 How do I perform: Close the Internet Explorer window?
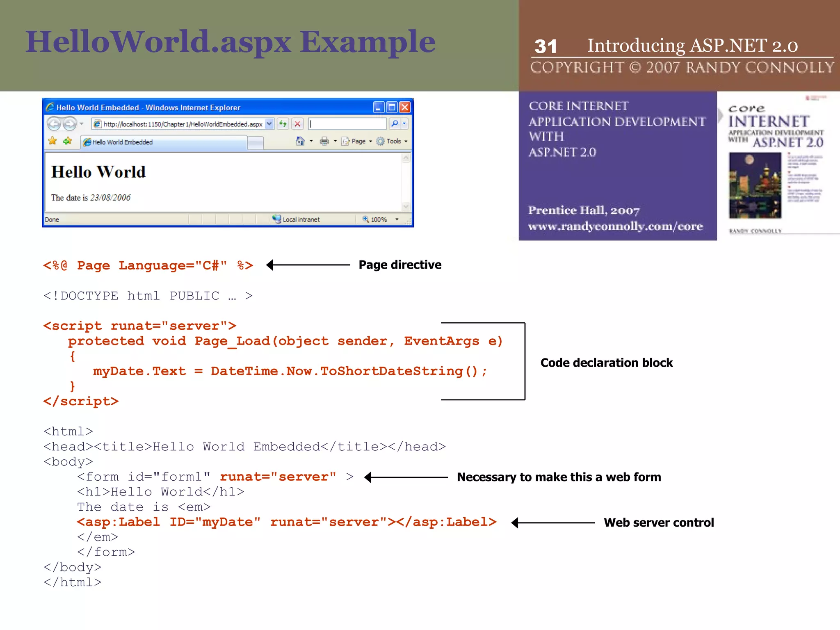point(405,107)
